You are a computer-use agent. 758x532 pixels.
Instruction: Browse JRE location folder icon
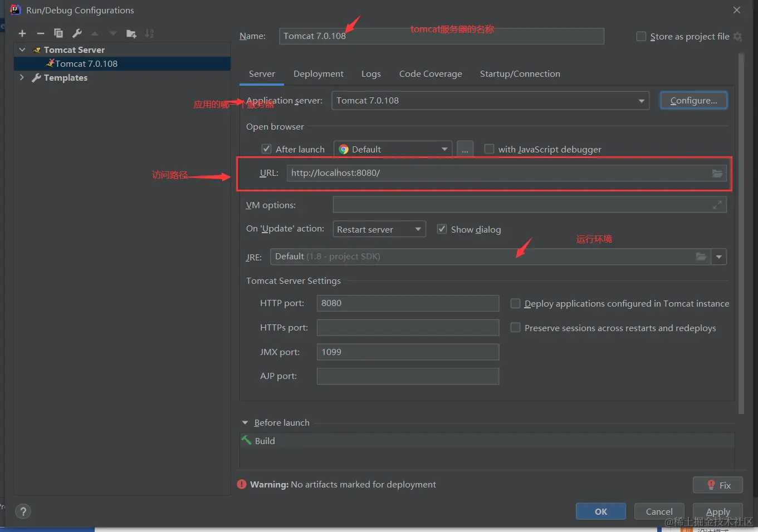[701, 257]
